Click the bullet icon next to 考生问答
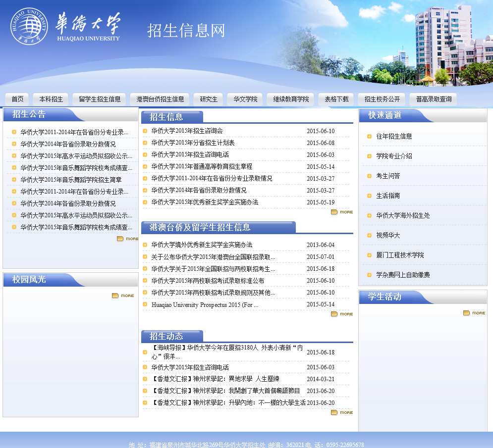493x448 pixels. tap(370, 176)
